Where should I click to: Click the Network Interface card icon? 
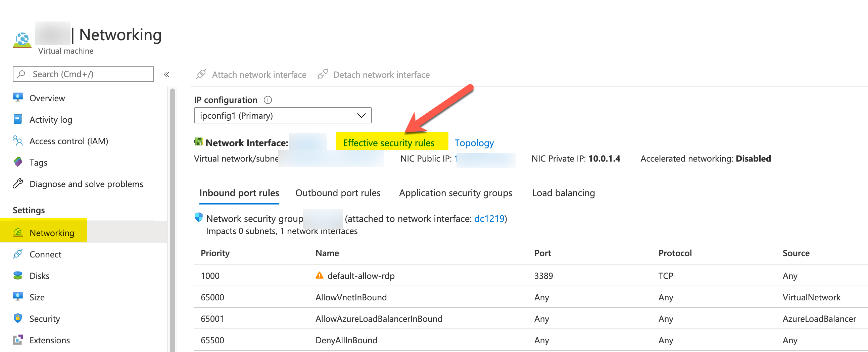click(x=198, y=142)
